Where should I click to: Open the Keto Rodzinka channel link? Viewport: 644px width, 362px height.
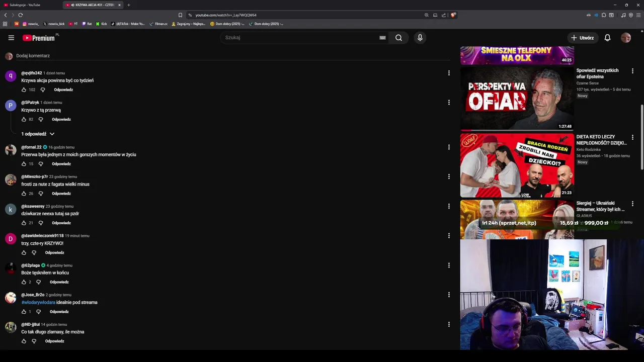[589, 150]
